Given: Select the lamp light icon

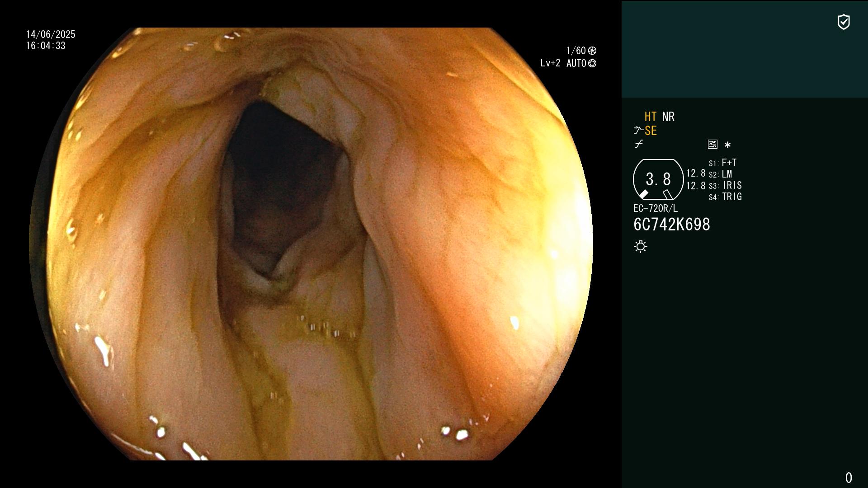Looking at the screenshot, I should 641,246.
